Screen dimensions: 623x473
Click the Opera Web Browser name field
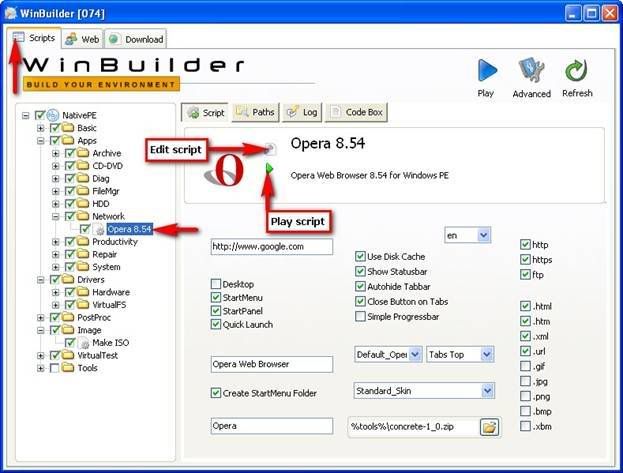[x=272, y=364]
